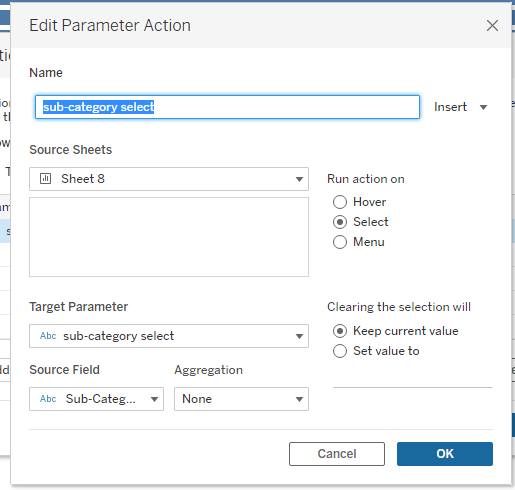Click the Abc icon in Target Parameter
The image size is (515, 490).
48,336
